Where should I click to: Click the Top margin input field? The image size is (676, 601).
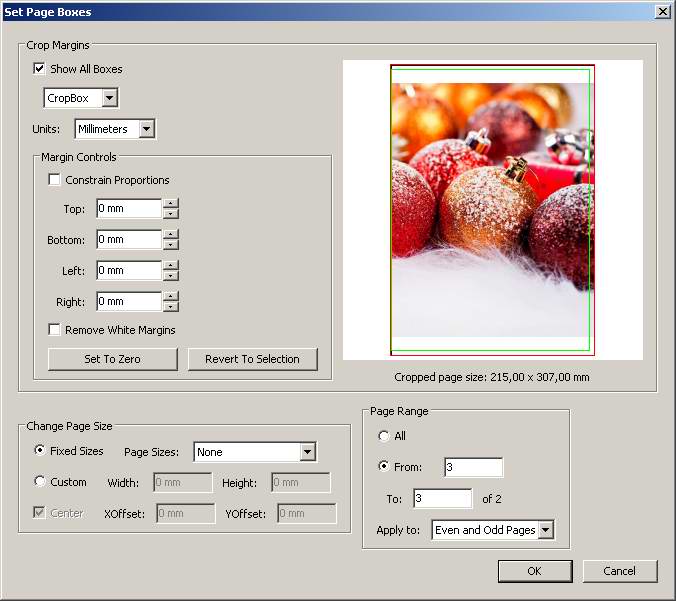click(129, 208)
